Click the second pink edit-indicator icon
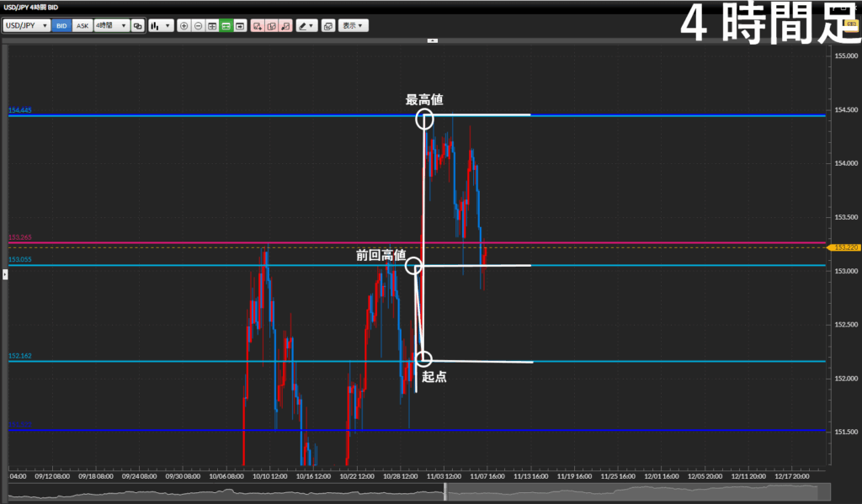 pyautogui.click(x=272, y=26)
